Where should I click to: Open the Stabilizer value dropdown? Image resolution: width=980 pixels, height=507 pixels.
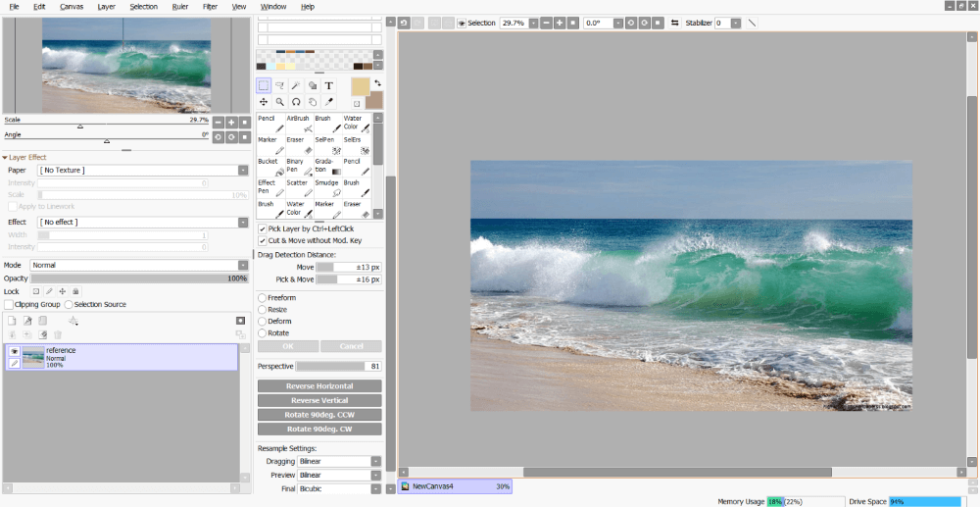[x=734, y=23]
